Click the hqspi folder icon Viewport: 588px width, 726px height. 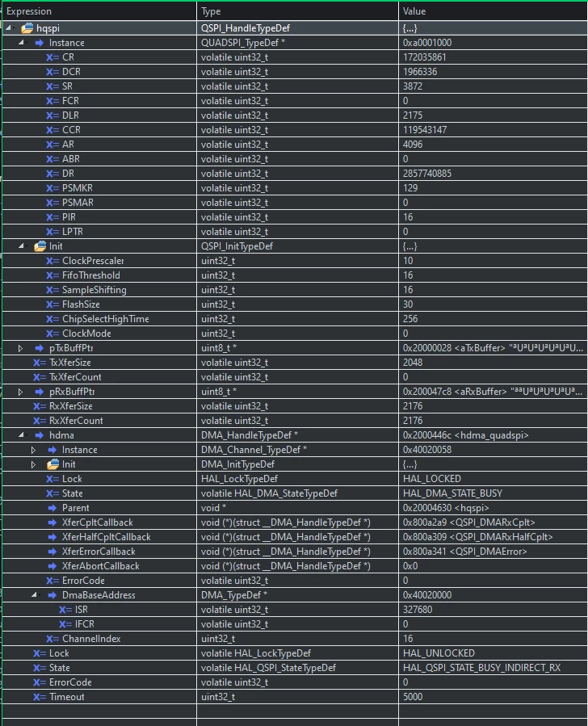tap(27, 27)
